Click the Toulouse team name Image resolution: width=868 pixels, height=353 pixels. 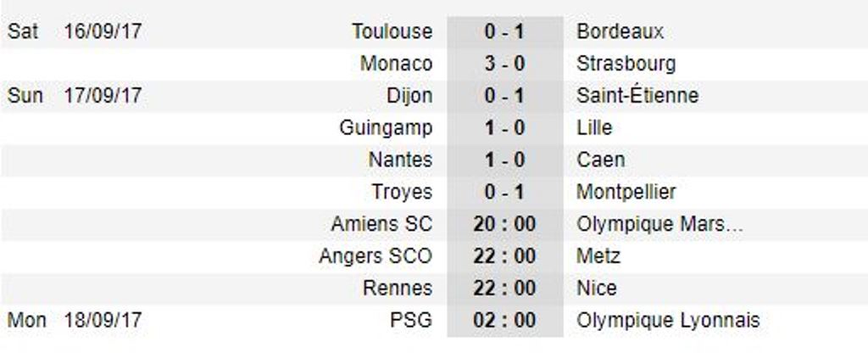(392, 31)
